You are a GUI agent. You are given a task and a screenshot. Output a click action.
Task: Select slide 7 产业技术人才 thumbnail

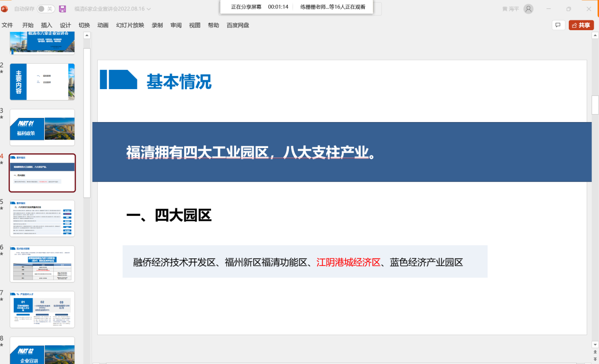pyautogui.click(x=42, y=309)
